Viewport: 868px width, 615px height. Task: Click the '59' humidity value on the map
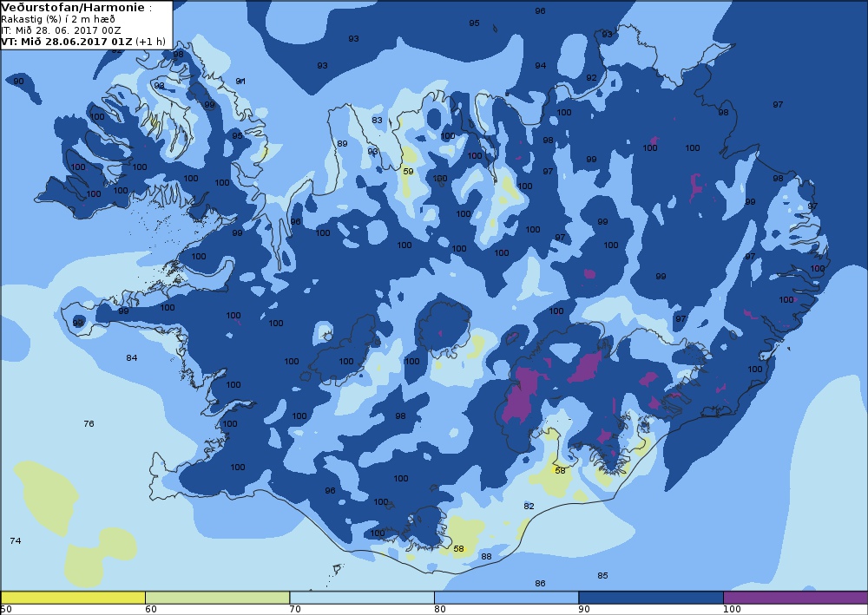[x=408, y=172]
